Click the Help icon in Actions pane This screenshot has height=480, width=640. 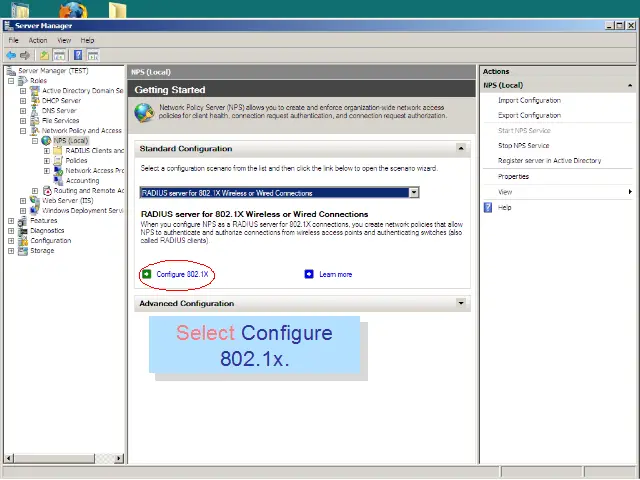[488, 207]
